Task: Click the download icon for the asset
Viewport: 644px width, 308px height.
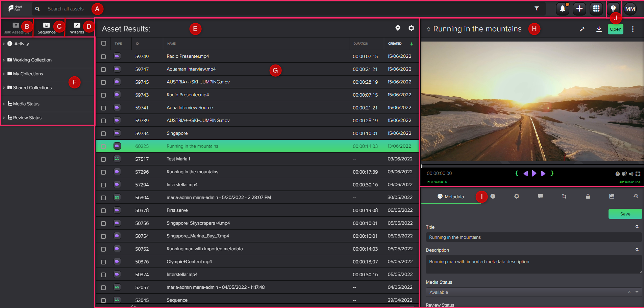Action: 599,29
